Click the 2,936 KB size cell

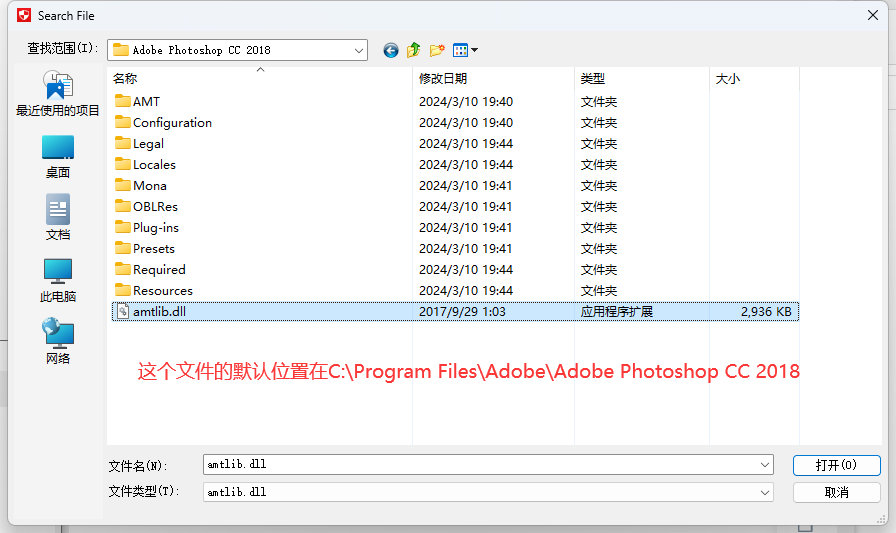[x=766, y=311]
